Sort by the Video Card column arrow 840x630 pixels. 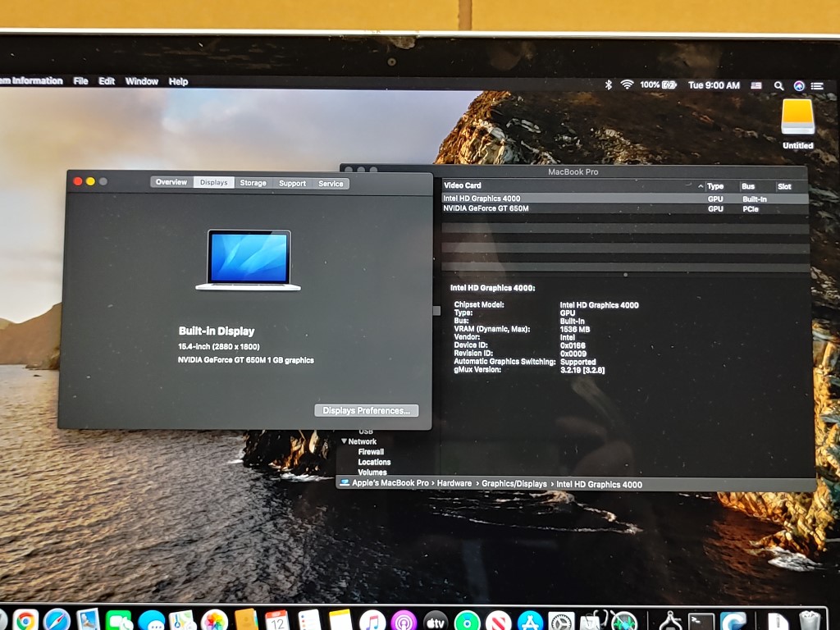coord(701,186)
